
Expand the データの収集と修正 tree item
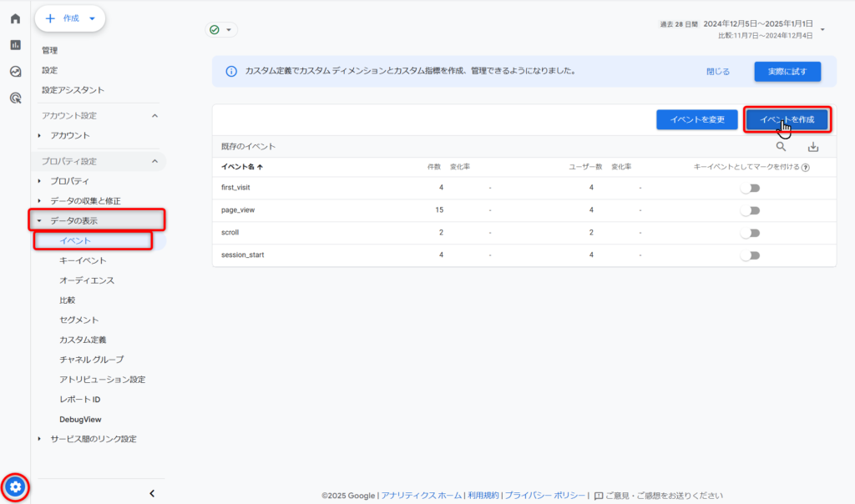(x=85, y=201)
